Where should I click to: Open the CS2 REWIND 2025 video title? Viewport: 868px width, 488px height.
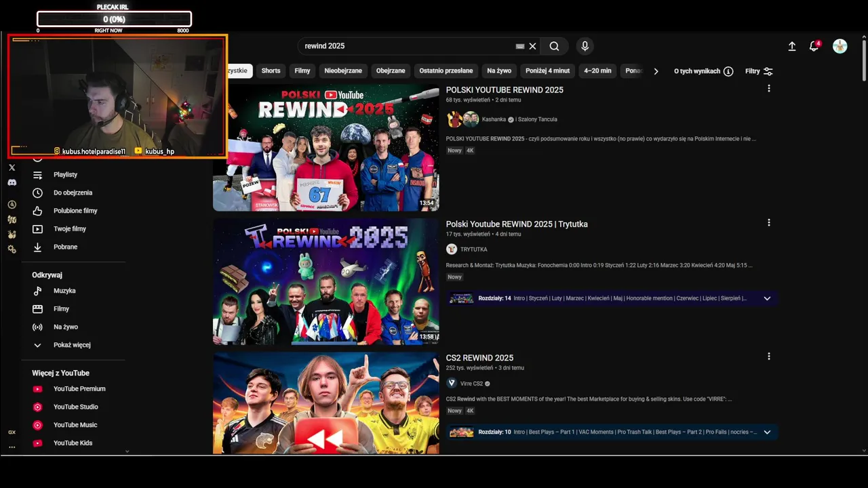pyautogui.click(x=479, y=358)
